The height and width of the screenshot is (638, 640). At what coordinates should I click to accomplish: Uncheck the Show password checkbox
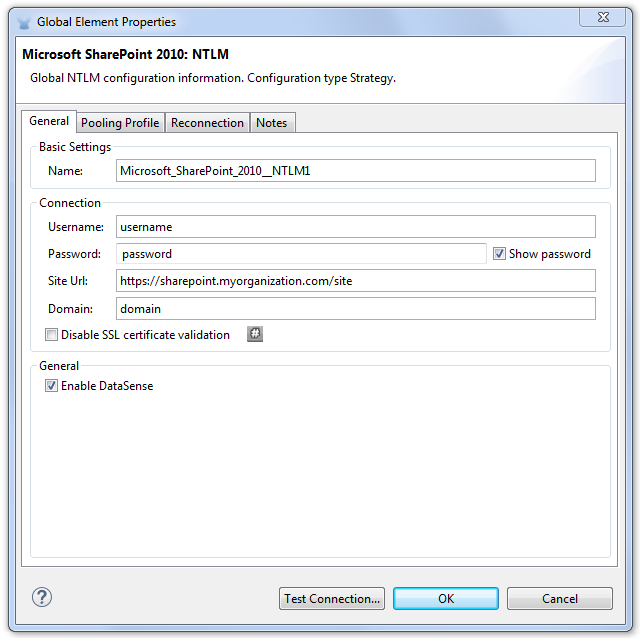pos(499,253)
